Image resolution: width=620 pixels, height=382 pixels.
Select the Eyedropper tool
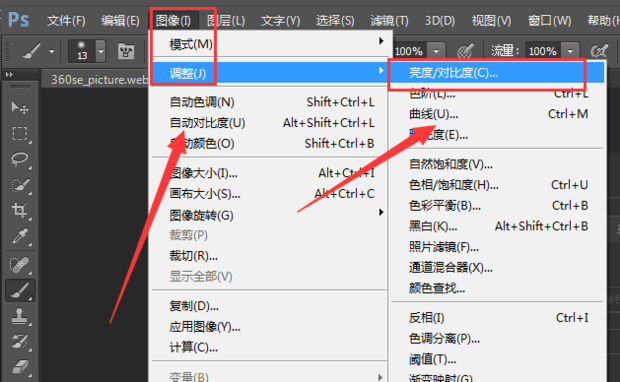tap(19, 236)
